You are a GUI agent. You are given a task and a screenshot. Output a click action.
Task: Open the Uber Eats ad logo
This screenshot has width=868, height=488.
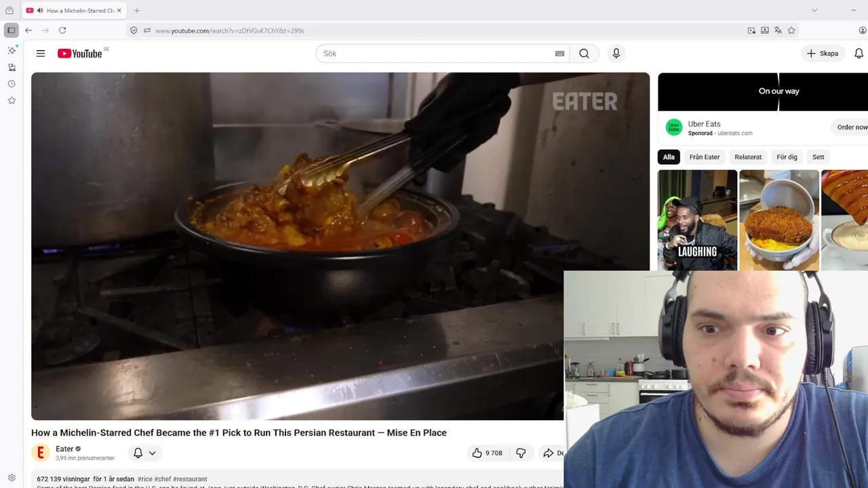674,127
